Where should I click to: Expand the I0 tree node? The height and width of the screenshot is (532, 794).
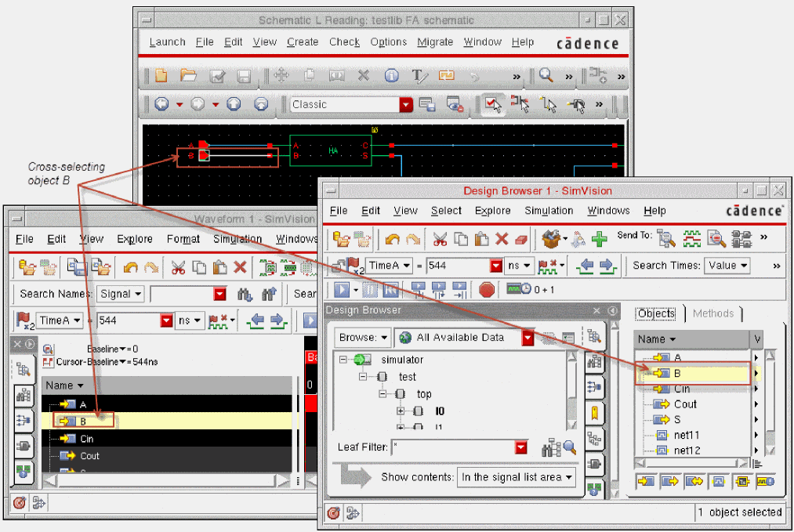click(x=400, y=411)
